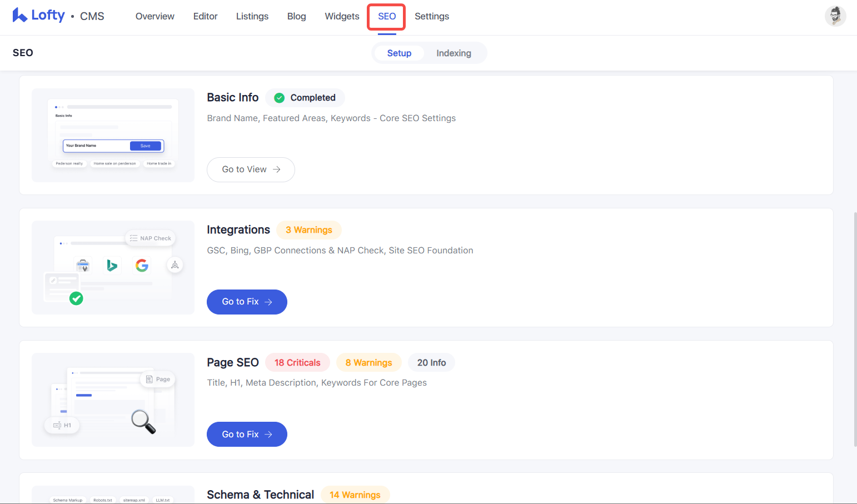Image resolution: width=857 pixels, height=504 pixels.
Task: Open the Overview menu item
Action: click(155, 17)
